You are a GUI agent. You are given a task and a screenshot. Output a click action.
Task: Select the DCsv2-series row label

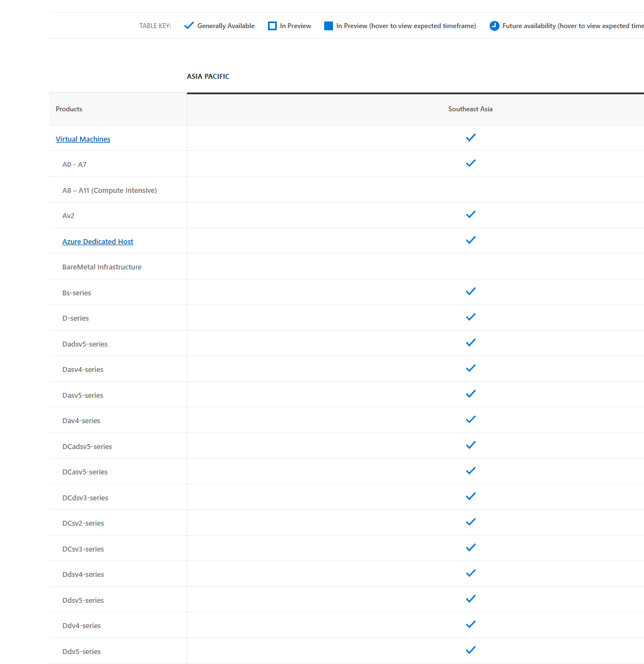83,523
